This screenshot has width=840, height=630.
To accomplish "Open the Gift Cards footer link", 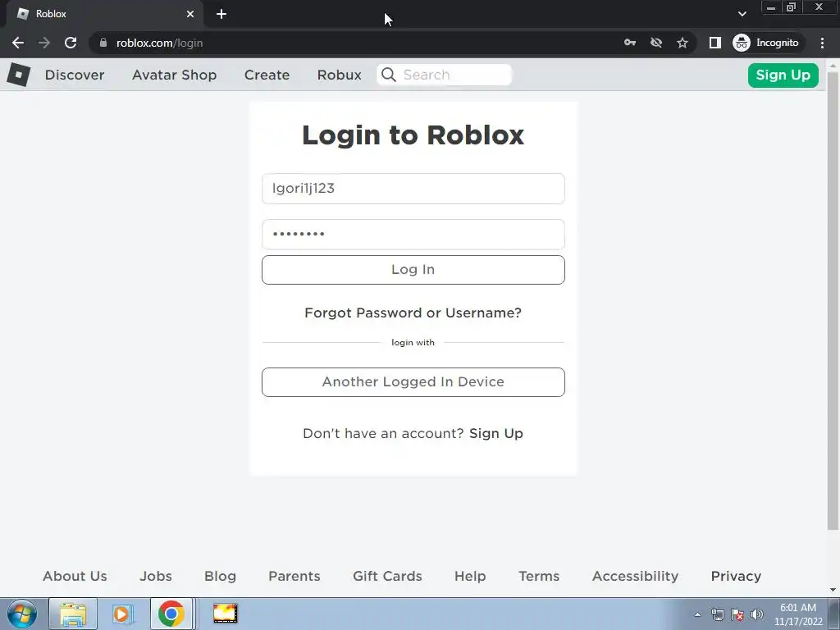I will (387, 577).
